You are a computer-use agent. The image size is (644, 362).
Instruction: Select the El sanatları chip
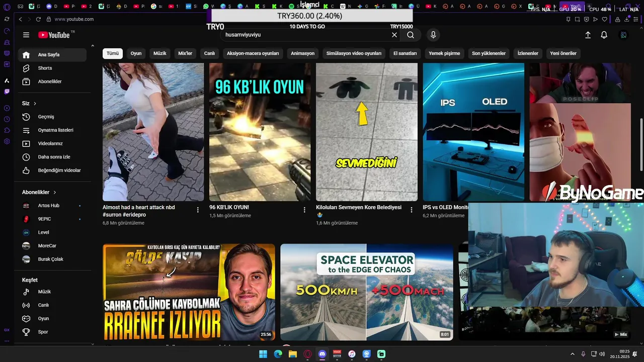pyautogui.click(x=405, y=53)
